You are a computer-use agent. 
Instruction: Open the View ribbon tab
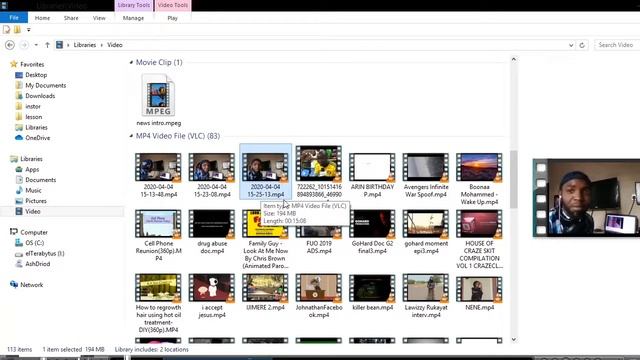(x=99, y=18)
